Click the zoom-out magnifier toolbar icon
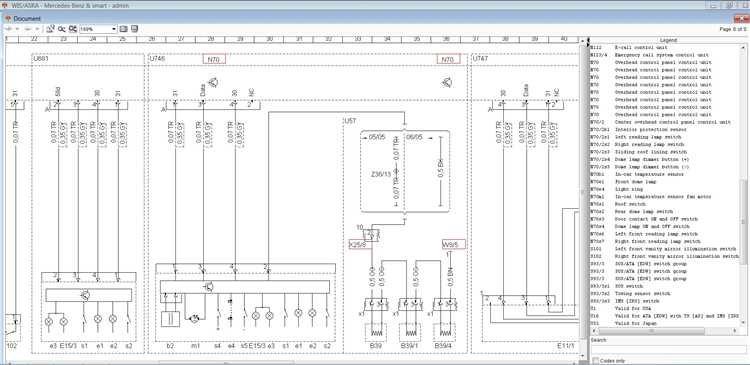This screenshot has height=365, width=750. click(73, 29)
